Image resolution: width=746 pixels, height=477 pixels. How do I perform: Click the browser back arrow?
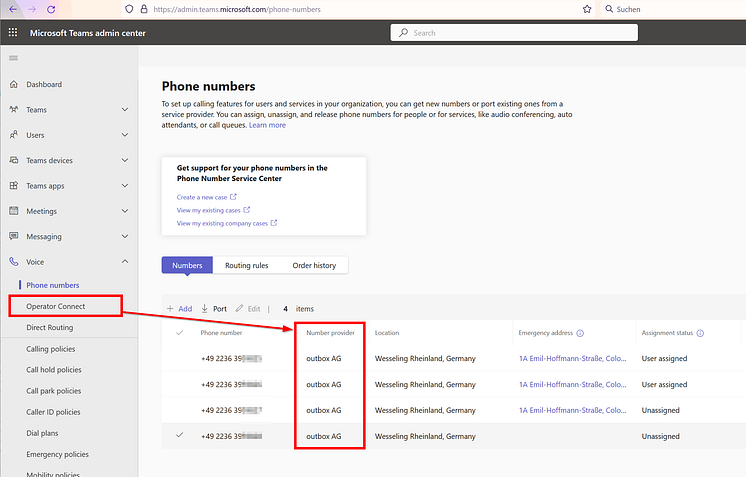pyautogui.click(x=13, y=9)
